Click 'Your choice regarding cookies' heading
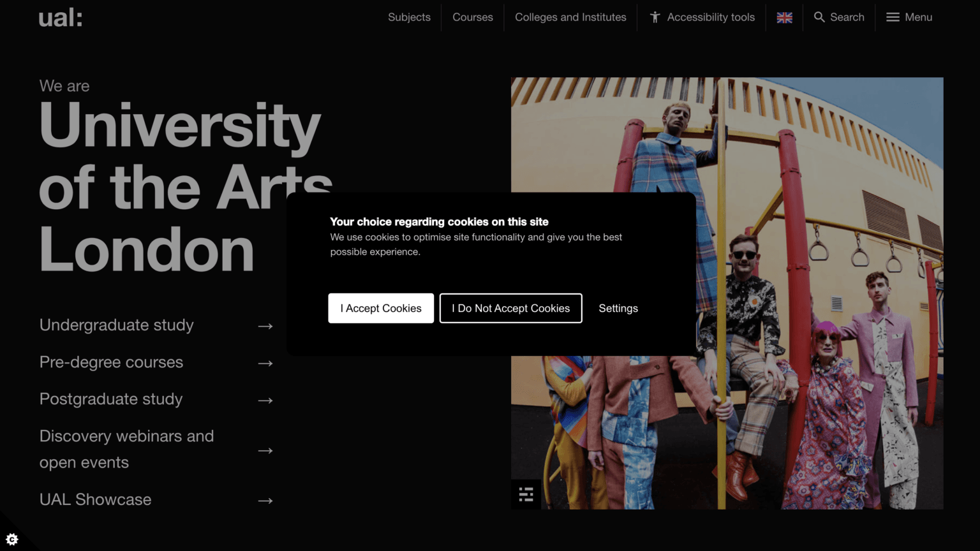 (439, 221)
